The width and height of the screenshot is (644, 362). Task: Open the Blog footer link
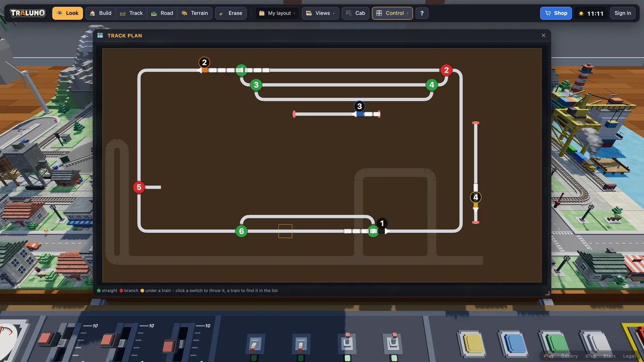pyautogui.click(x=590, y=356)
